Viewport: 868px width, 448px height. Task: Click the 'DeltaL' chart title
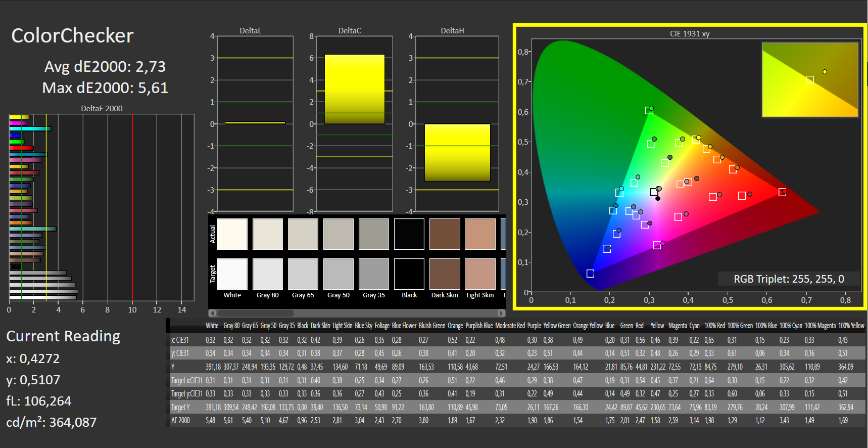251,31
